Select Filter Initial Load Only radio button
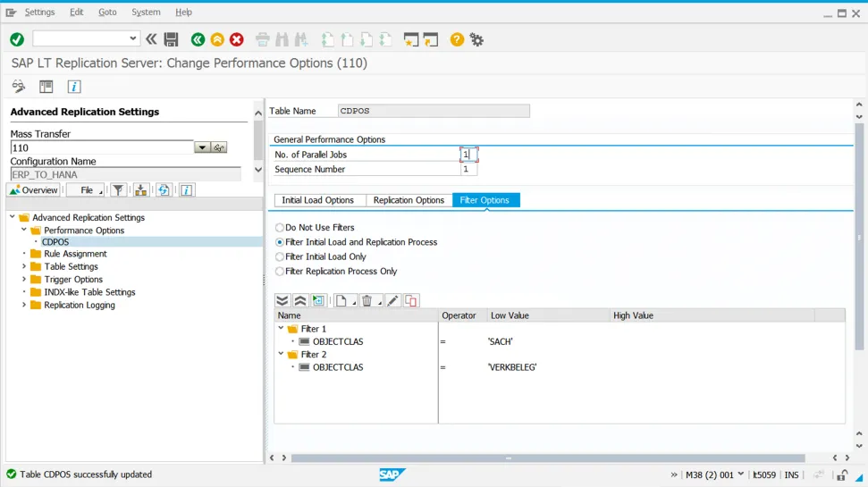Viewport: 868px width, 487px height. pyautogui.click(x=280, y=256)
